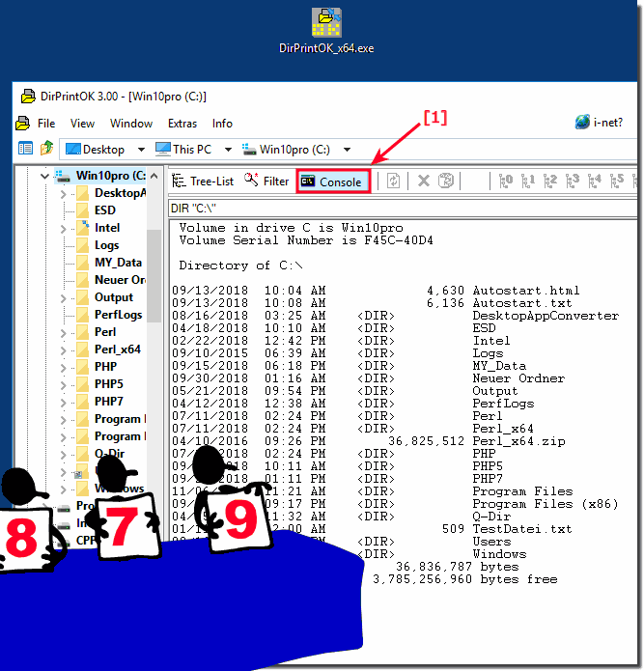Click Program Files (x86) in the console output
This screenshot has height=671, width=644.
tap(546, 504)
